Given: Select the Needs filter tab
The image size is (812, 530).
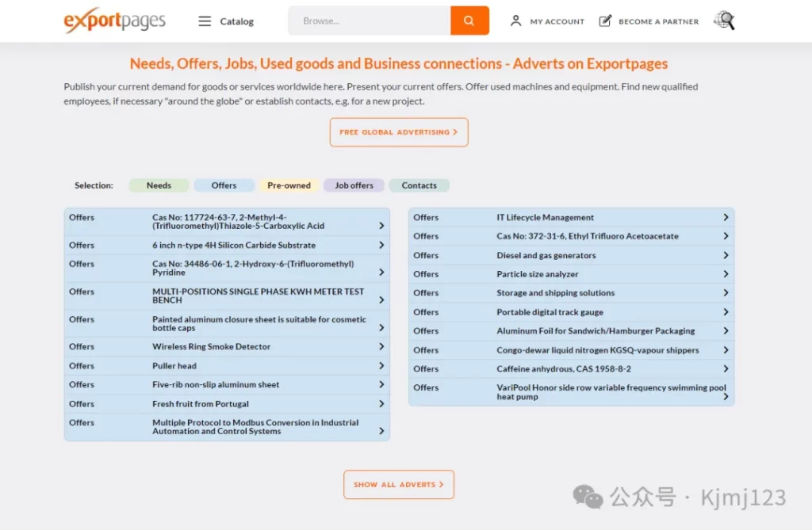Looking at the screenshot, I should [x=159, y=185].
